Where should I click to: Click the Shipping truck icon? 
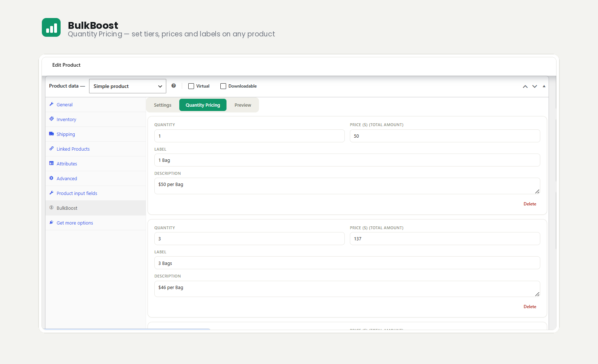(x=52, y=134)
